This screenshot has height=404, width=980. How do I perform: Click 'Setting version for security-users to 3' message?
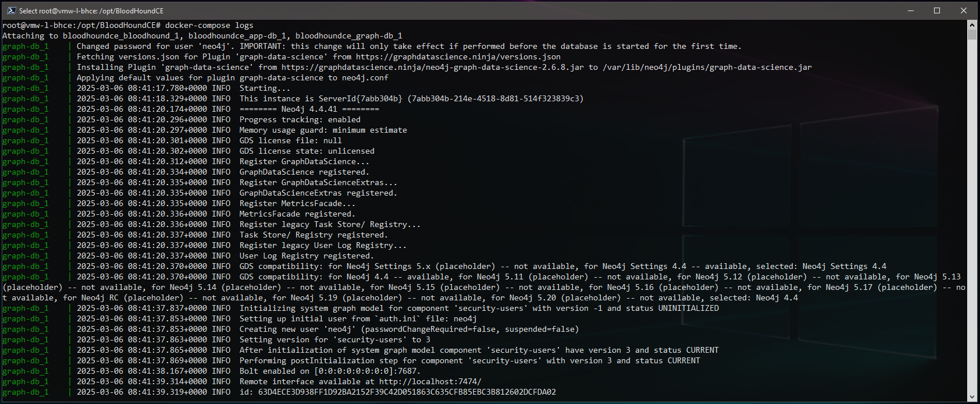335,339
